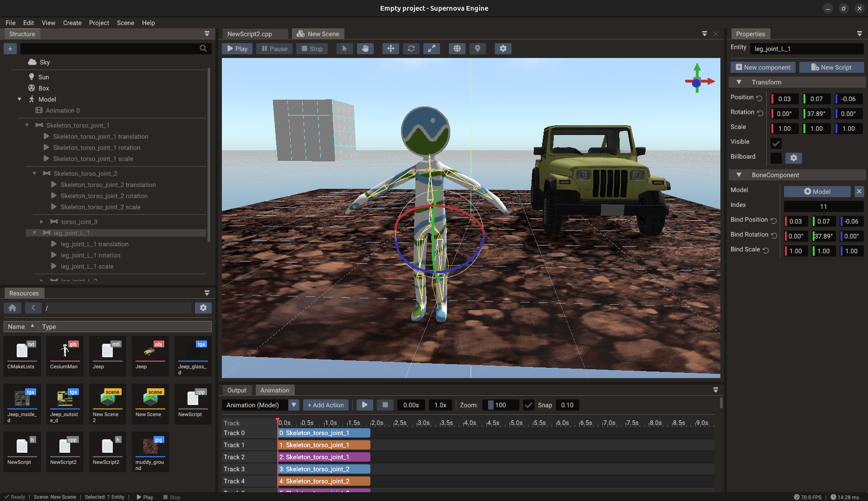Collapse the Skeleton_torso_joint_2 tree node

point(34,173)
